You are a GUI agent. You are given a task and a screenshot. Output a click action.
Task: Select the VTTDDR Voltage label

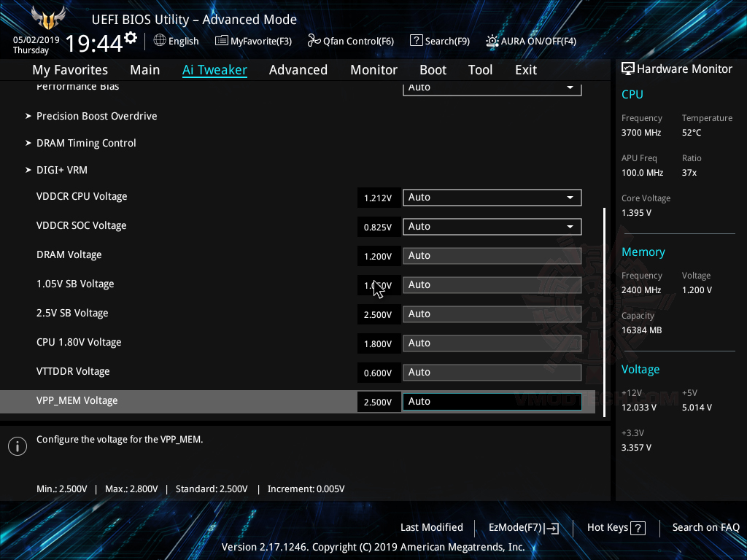pyautogui.click(x=73, y=371)
